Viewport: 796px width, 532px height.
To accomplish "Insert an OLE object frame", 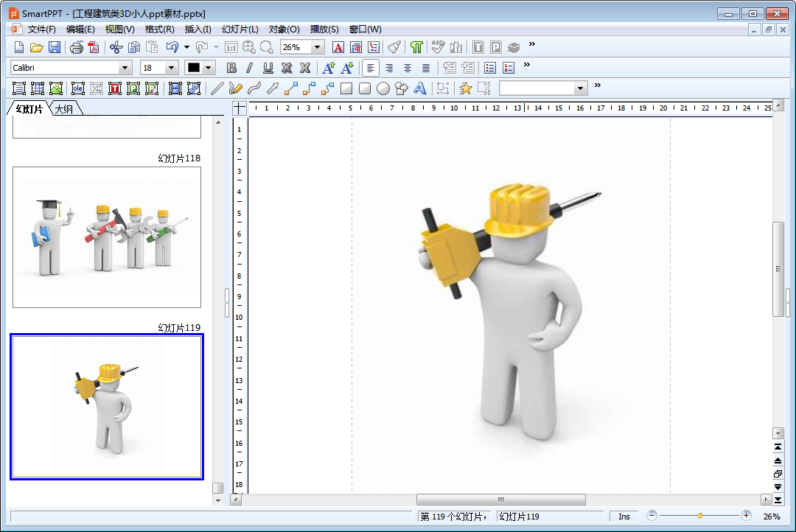I will (x=77, y=88).
